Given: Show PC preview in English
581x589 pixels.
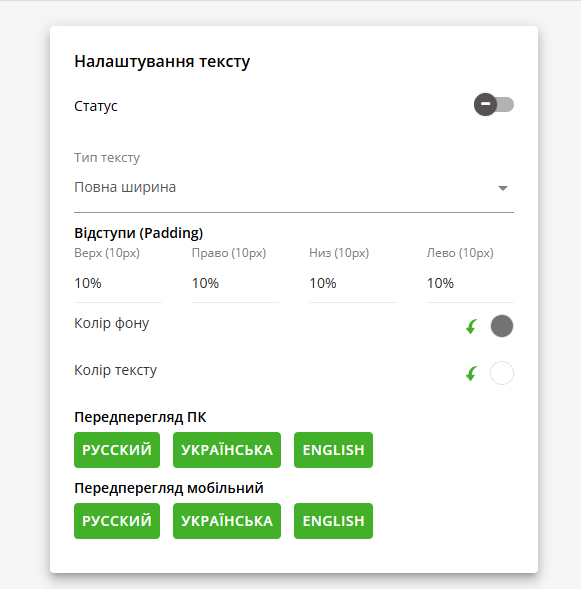Looking at the screenshot, I should [334, 450].
